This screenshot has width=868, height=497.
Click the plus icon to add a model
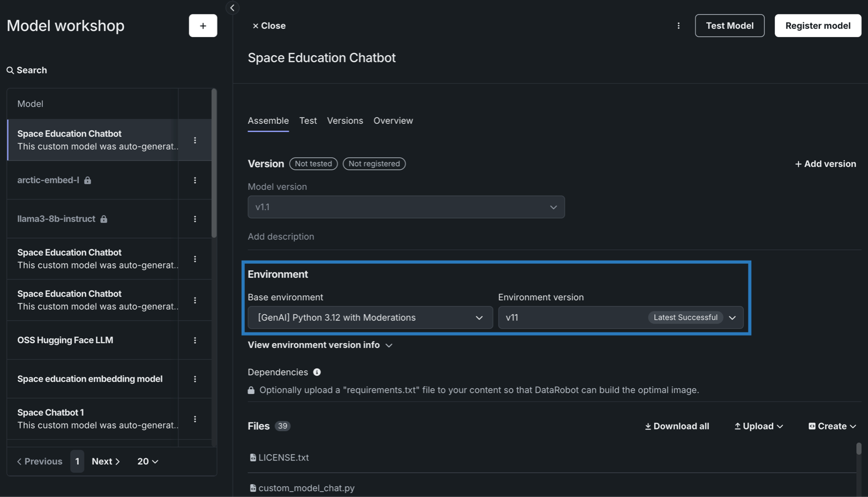pos(203,26)
